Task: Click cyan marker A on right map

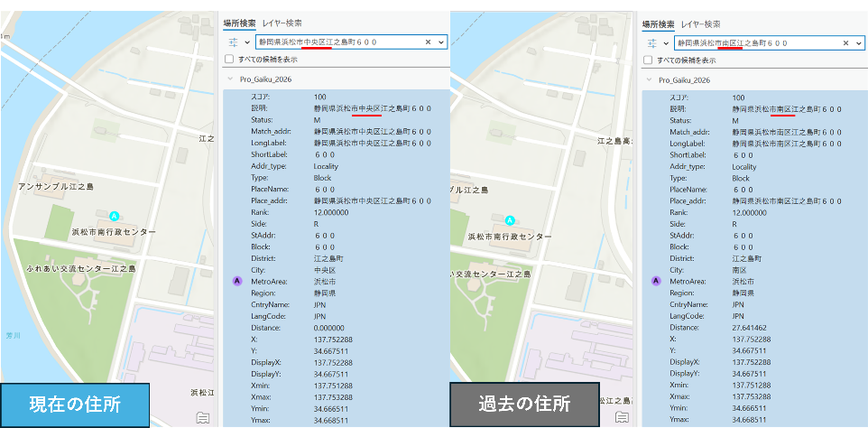Action: coord(510,219)
